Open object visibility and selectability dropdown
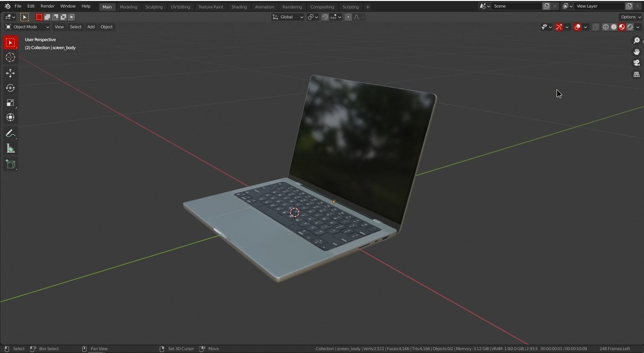This screenshot has width=644, height=353. 546,27
